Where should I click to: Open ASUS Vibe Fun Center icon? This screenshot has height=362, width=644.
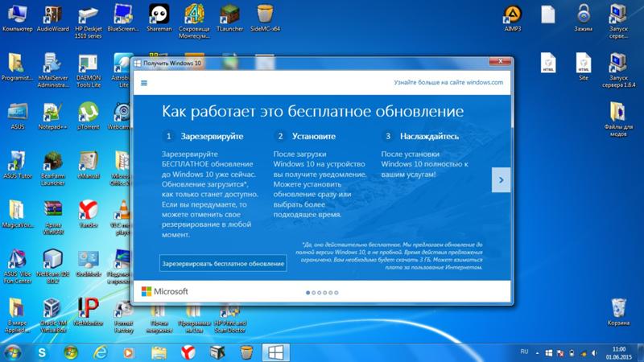click(x=17, y=266)
